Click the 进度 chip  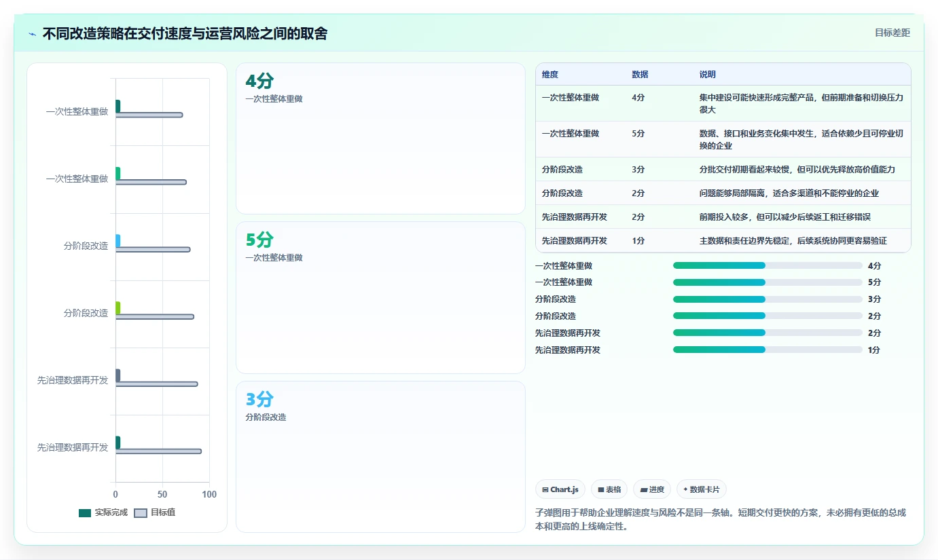tap(652, 489)
